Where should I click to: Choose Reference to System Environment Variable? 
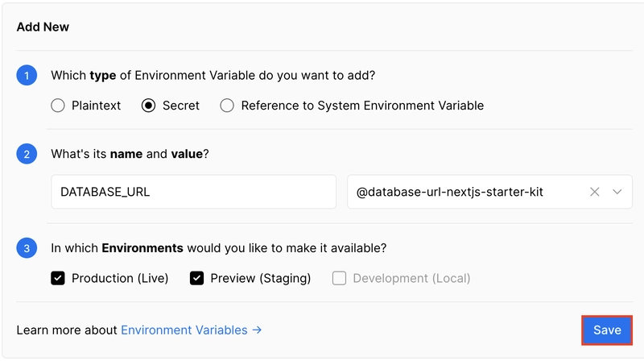pyautogui.click(x=227, y=106)
